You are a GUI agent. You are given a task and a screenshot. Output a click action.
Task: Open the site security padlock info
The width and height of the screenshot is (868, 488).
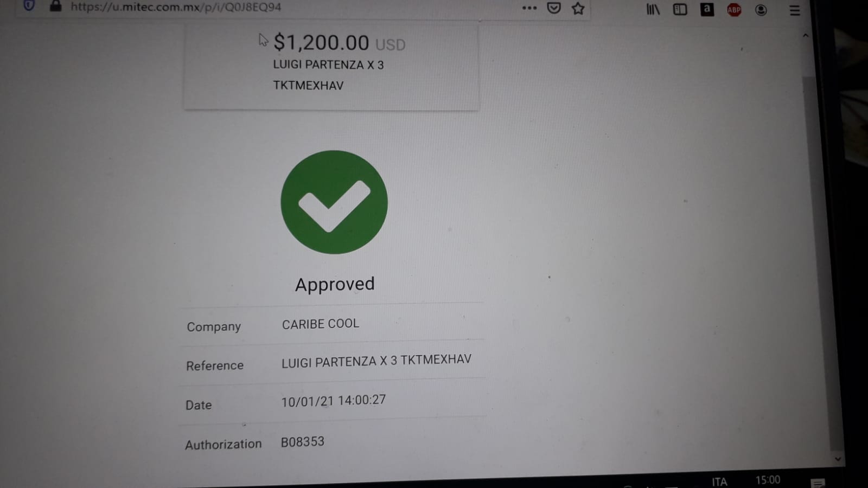[x=55, y=6]
